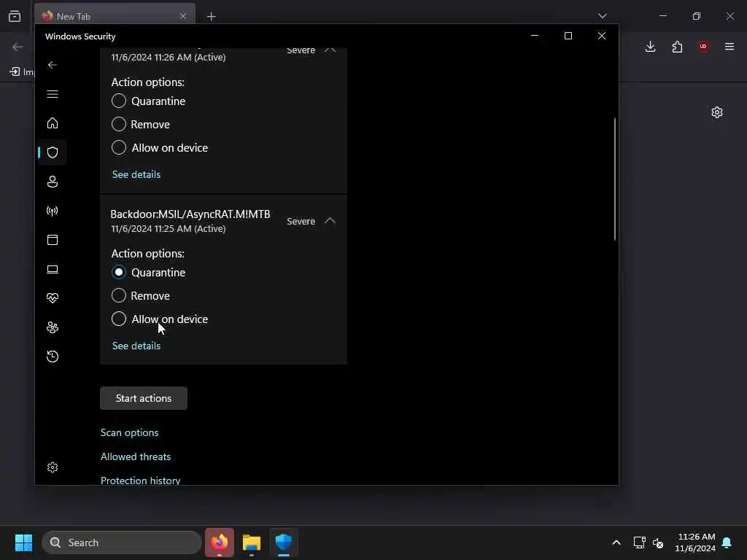
Task: Select Remove for AsyncRAT threat
Action: coord(119,296)
